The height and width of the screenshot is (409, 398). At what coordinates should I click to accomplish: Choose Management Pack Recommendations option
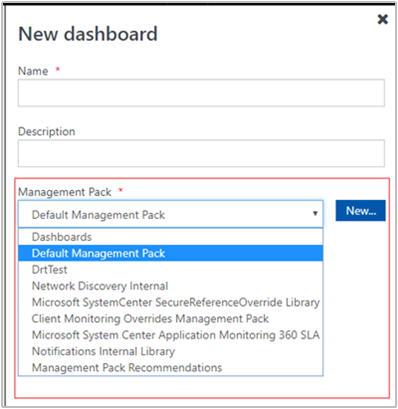point(171,368)
